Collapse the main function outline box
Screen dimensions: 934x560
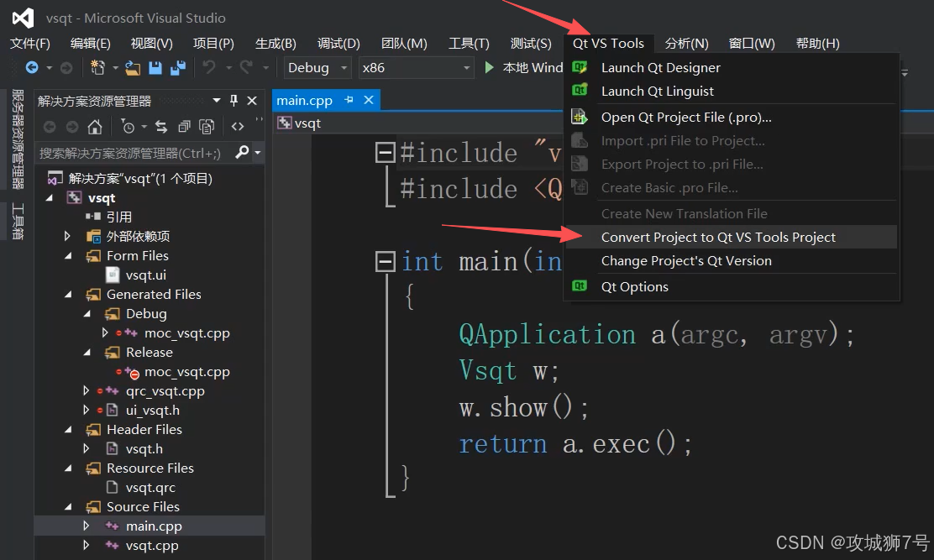click(x=386, y=261)
